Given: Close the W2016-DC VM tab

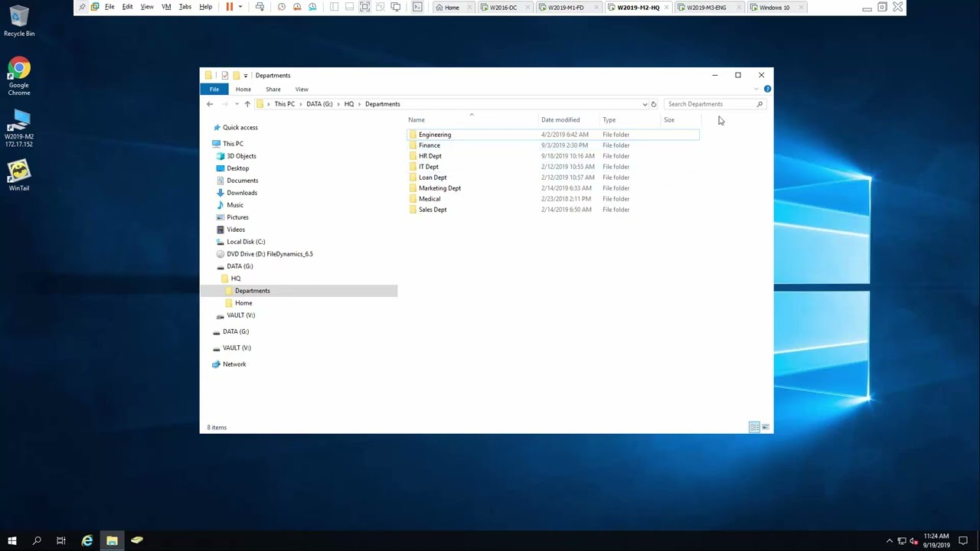Looking at the screenshot, I should coord(528,8).
